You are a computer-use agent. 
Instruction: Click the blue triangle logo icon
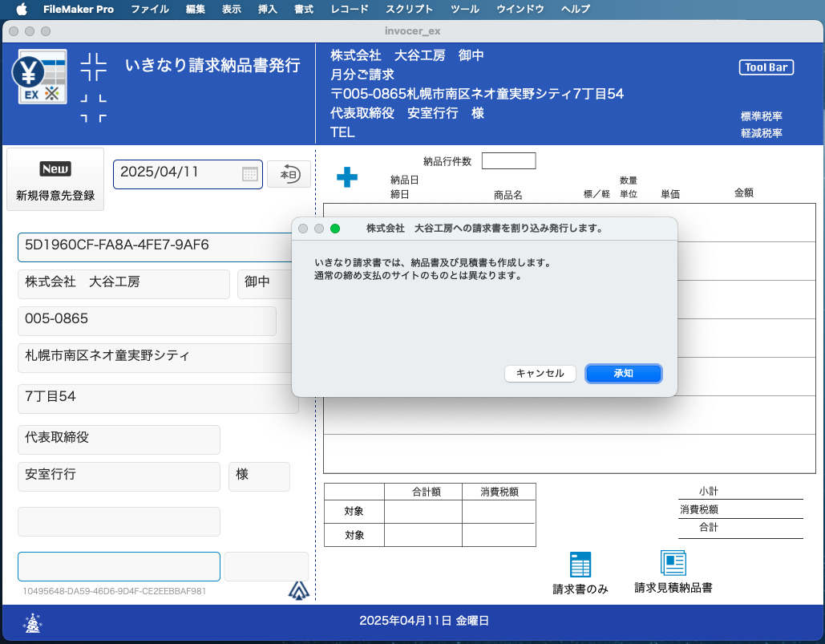[x=298, y=591]
